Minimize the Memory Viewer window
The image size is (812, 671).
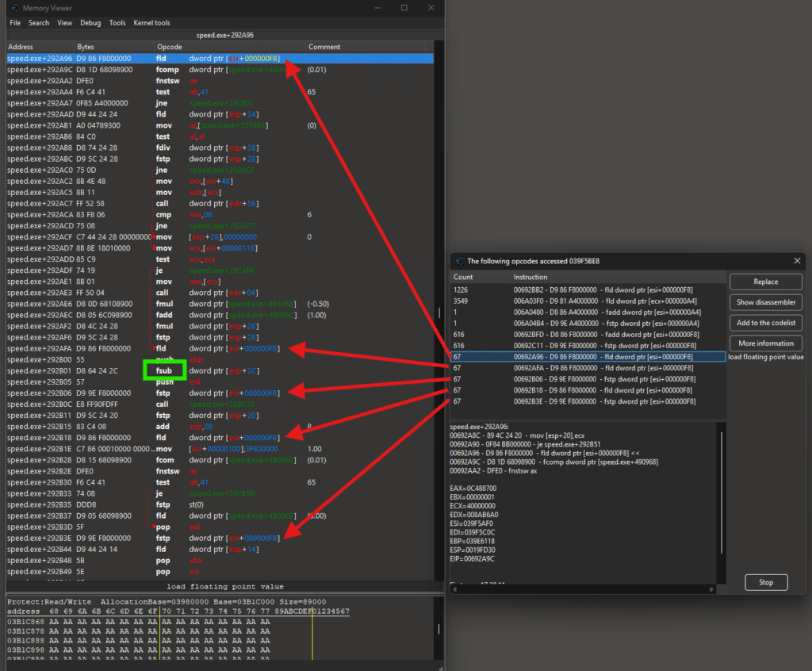(x=376, y=8)
